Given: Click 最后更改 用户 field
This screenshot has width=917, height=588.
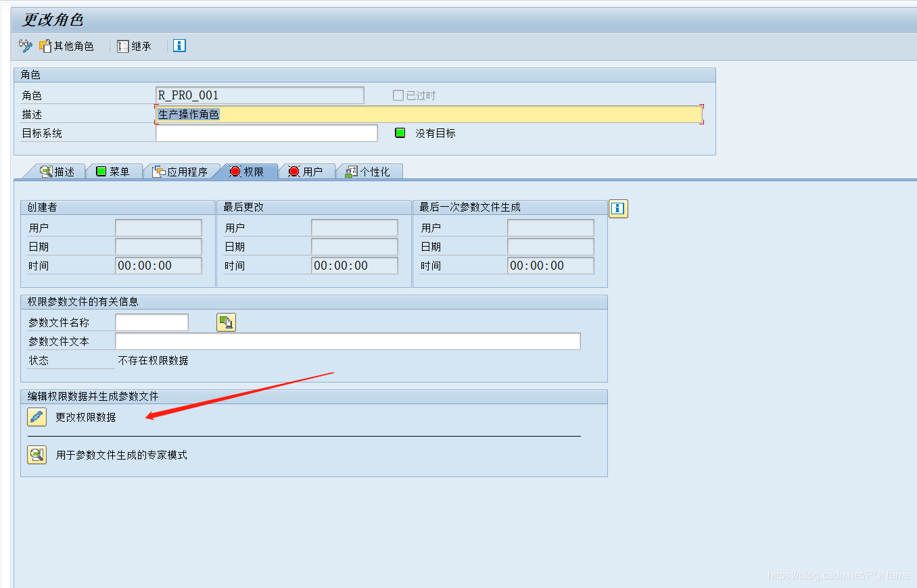Looking at the screenshot, I should (x=354, y=228).
